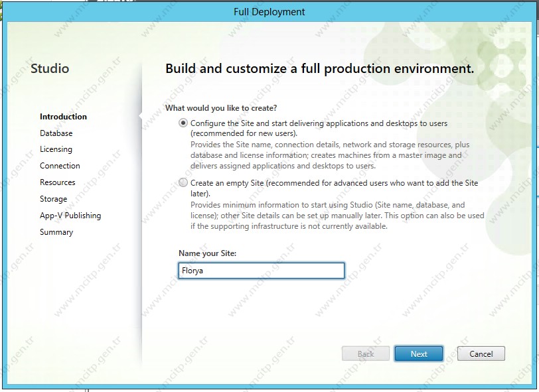Go to the Summary step
This screenshot has height=392, width=539.
coord(56,232)
